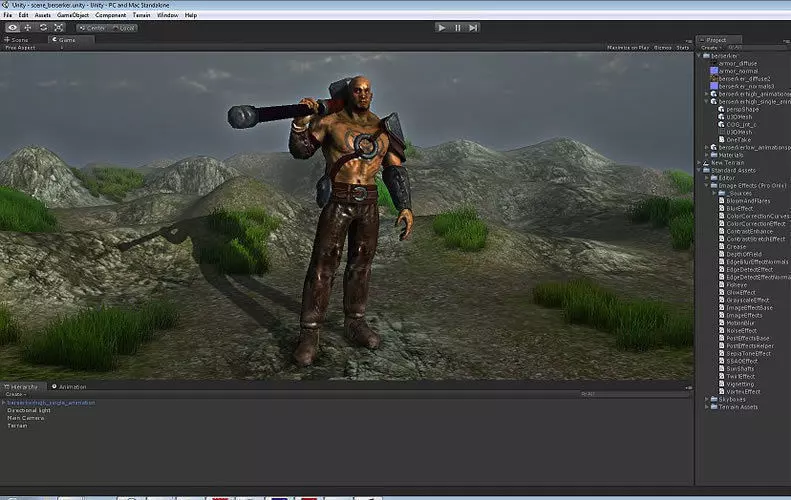The image size is (791, 500).
Task: Select BlurEffect script icon
Action: (x=721, y=208)
